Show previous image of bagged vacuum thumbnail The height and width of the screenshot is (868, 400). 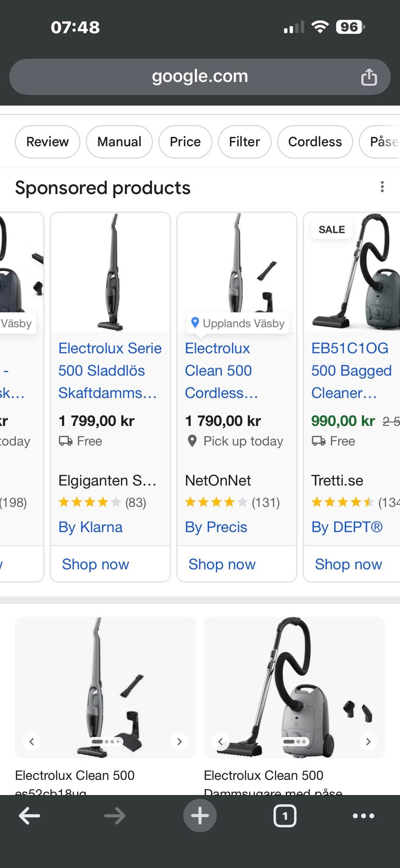pos(220,742)
